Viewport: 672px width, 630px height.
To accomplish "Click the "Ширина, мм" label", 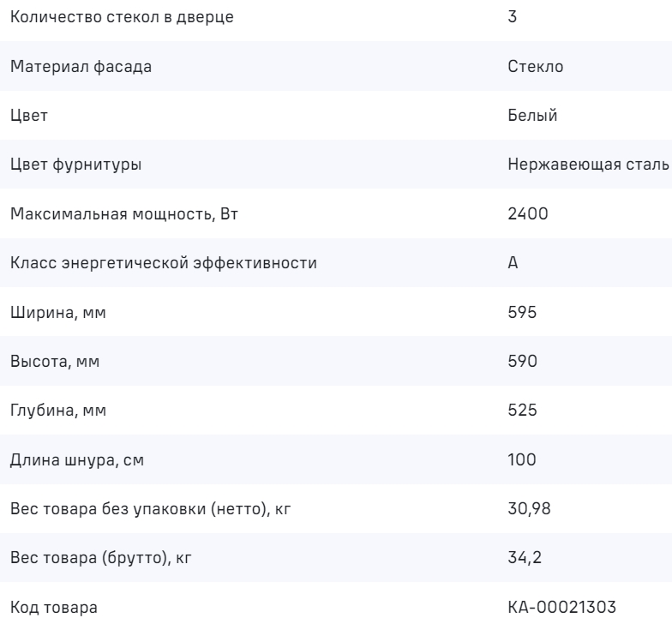I will (x=53, y=313).
